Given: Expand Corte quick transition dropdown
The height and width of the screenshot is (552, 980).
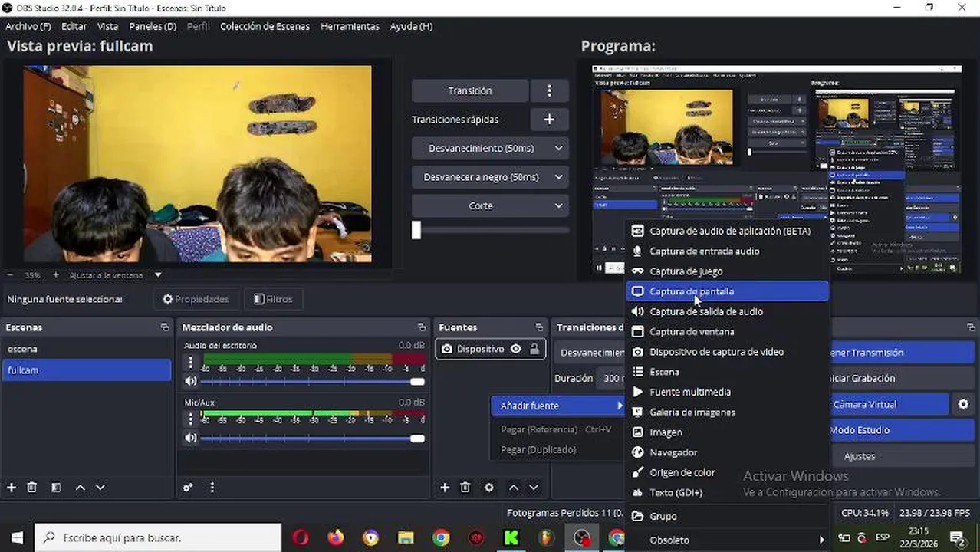Looking at the screenshot, I should point(558,205).
